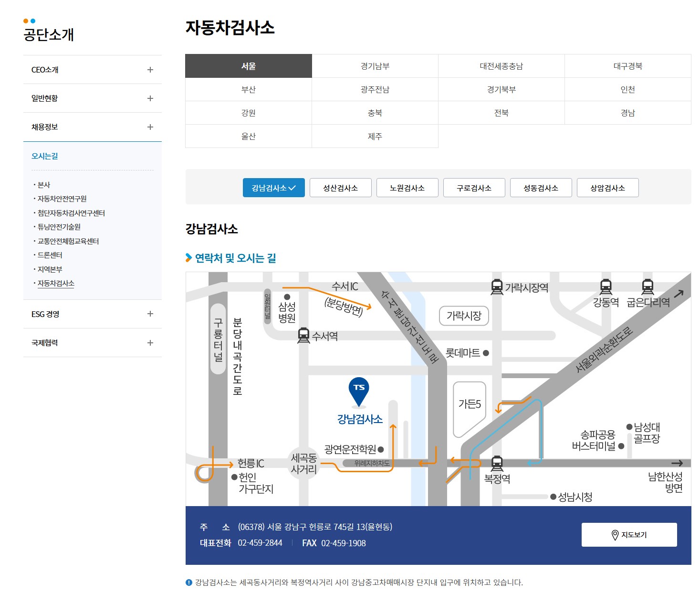
Task: Click the map pin icon inside 지도보기 button
Action: [615, 535]
